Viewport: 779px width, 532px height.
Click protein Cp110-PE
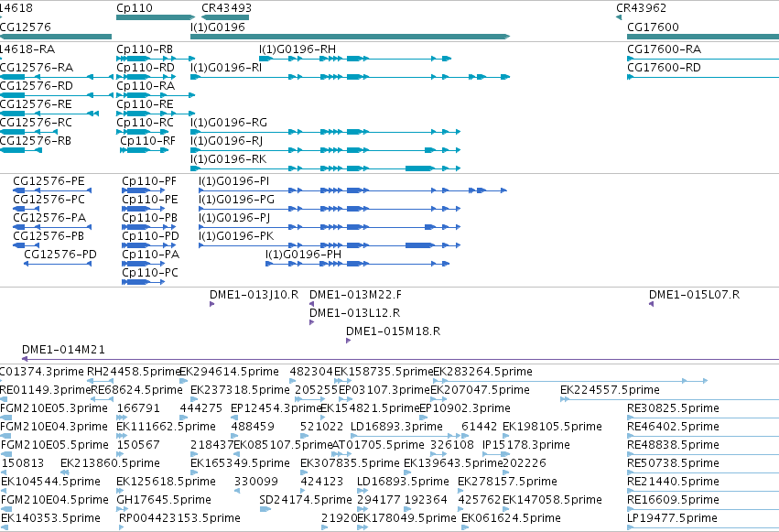[145, 209]
